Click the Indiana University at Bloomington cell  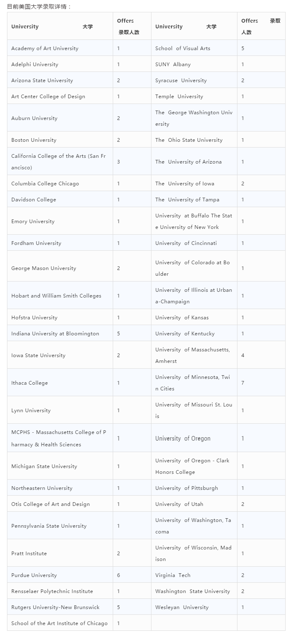60,333
